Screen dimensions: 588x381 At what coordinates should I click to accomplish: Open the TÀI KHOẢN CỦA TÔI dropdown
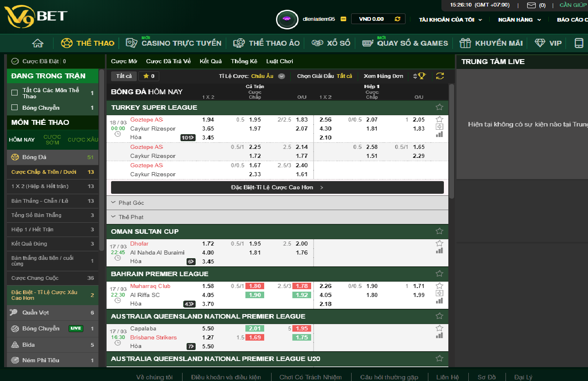pyautogui.click(x=450, y=20)
